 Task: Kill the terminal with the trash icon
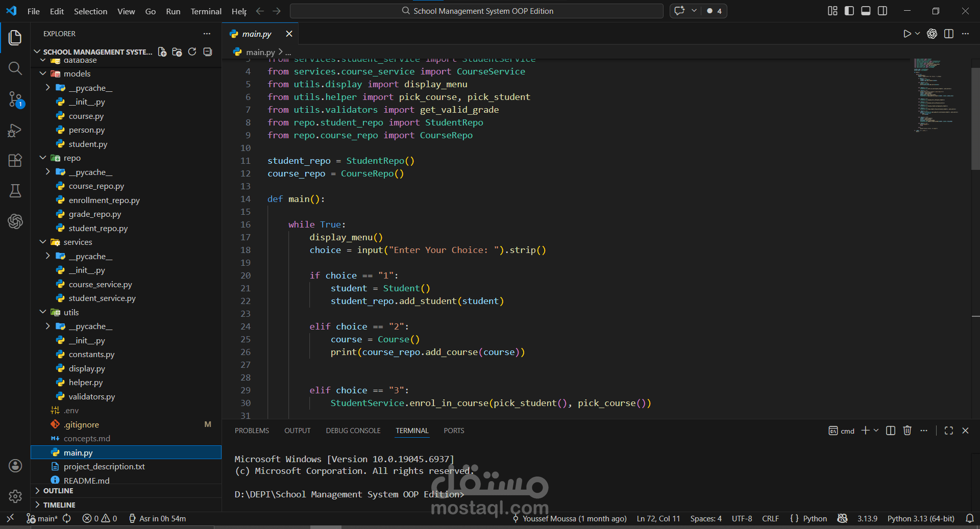(x=907, y=431)
